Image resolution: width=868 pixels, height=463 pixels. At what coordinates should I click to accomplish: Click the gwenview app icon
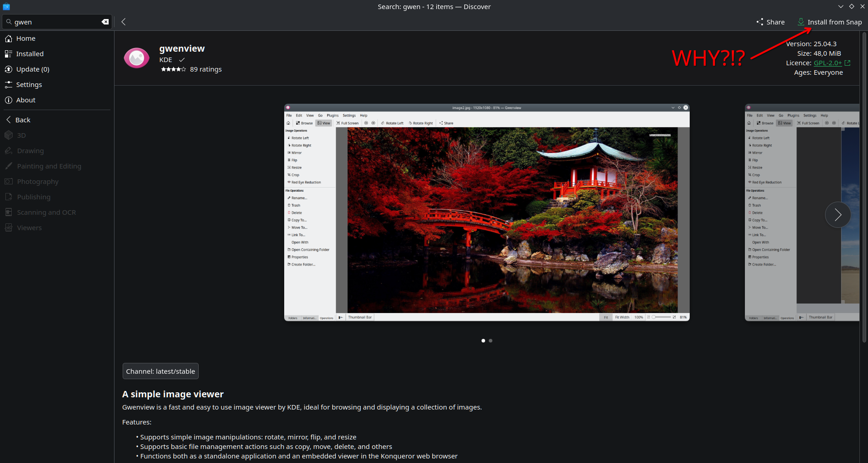tap(136, 58)
